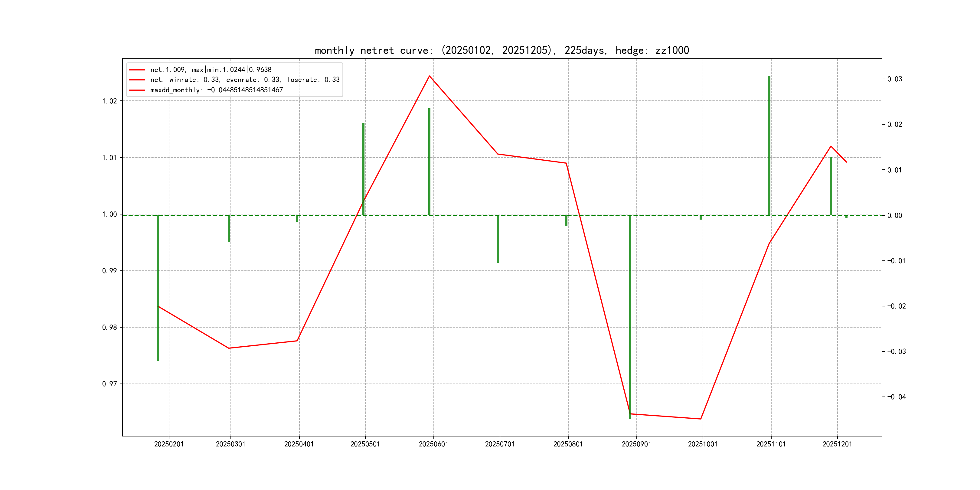Screen dimensions: 980x490
Task: Click the 20250501 x-axis label
Action: click(x=365, y=444)
